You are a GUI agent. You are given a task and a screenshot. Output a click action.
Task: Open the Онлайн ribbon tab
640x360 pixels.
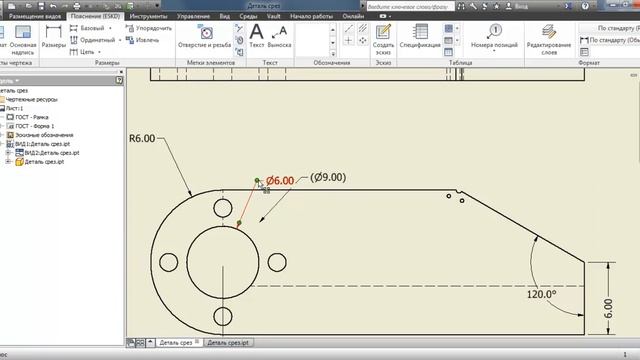click(353, 16)
